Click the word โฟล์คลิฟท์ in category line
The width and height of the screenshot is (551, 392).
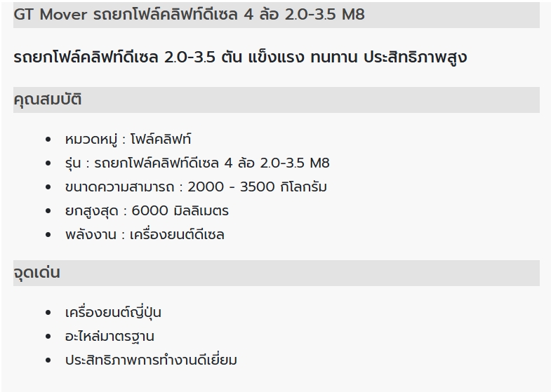click(161, 140)
